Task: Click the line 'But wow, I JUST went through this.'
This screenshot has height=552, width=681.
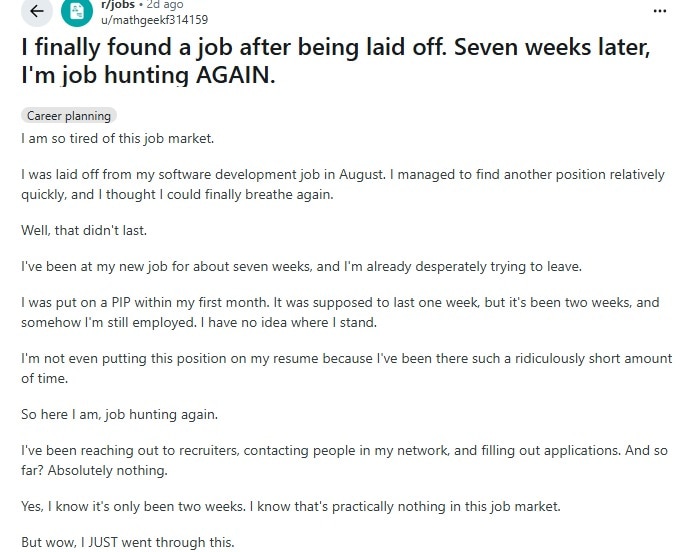Action: (x=128, y=542)
